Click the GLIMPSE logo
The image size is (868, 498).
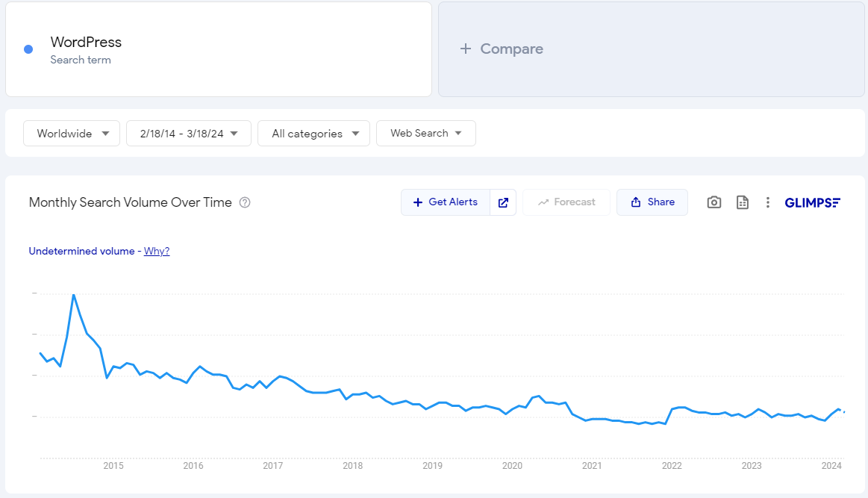click(x=812, y=202)
